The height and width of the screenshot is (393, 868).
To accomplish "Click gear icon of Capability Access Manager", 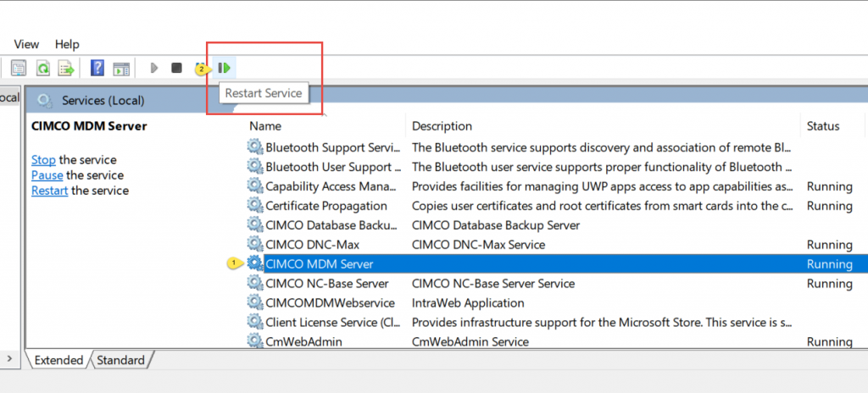I will (x=254, y=185).
